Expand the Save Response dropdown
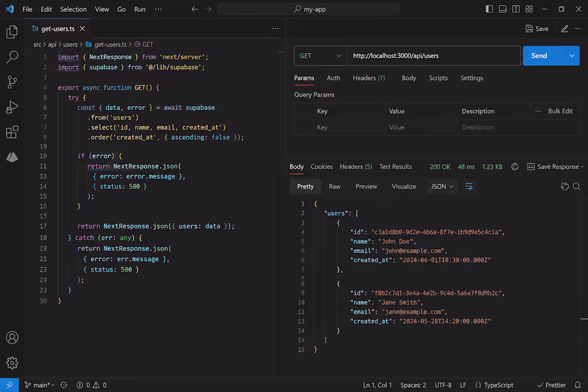 [x=582, y=167]
